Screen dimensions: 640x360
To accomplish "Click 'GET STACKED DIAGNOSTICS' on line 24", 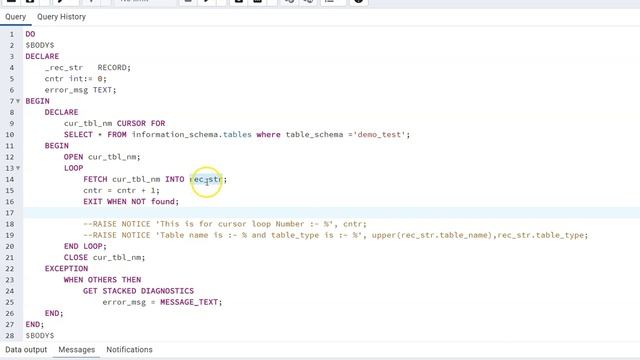I will coord(138,291).
